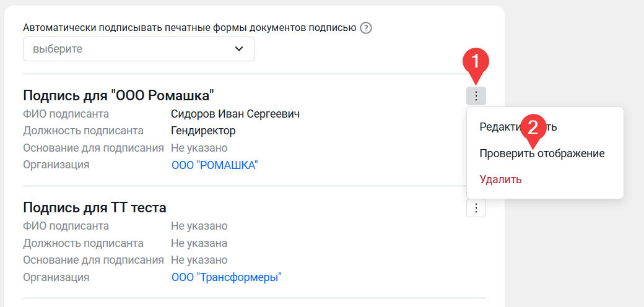The height and width of the screenshot is (307, 644).
Task: Click the red marker numbered 2
Action: [x=533, y=128]
